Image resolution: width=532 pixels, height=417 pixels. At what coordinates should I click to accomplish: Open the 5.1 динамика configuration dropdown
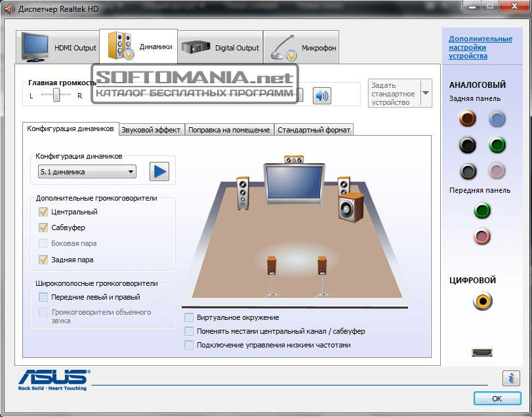(x=87, y=172)
